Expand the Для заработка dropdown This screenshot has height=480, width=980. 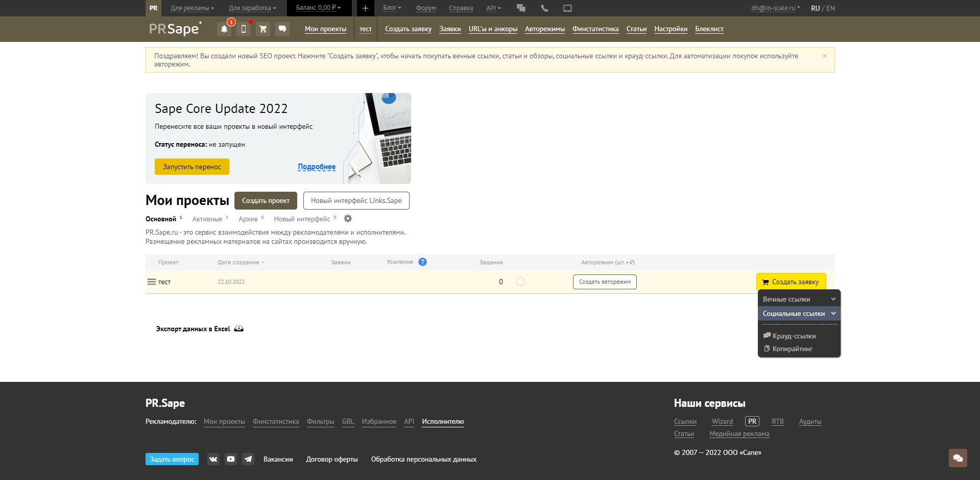252,8
